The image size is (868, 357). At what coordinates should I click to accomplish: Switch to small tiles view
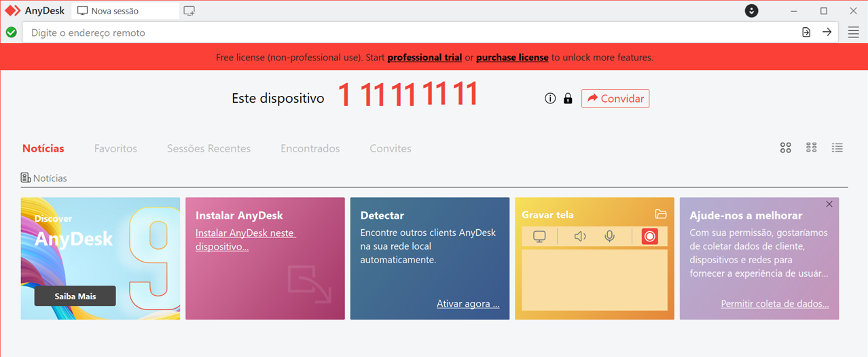click(811, 148)
